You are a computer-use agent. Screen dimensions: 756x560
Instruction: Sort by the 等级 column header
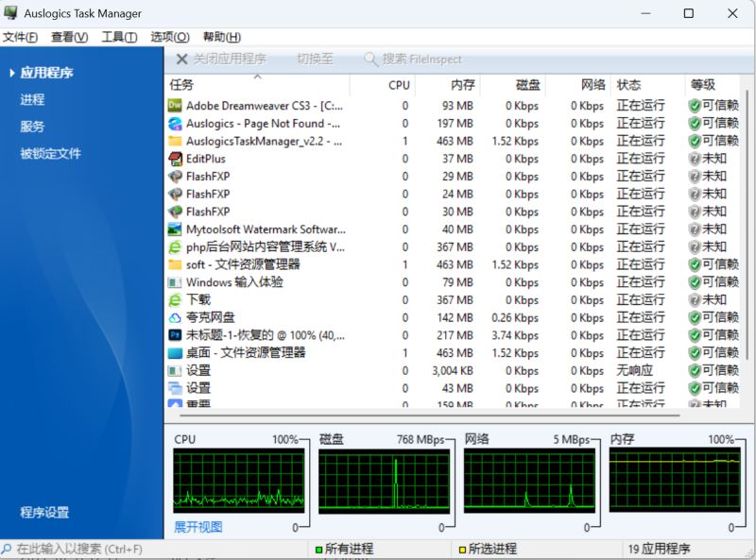712,85
